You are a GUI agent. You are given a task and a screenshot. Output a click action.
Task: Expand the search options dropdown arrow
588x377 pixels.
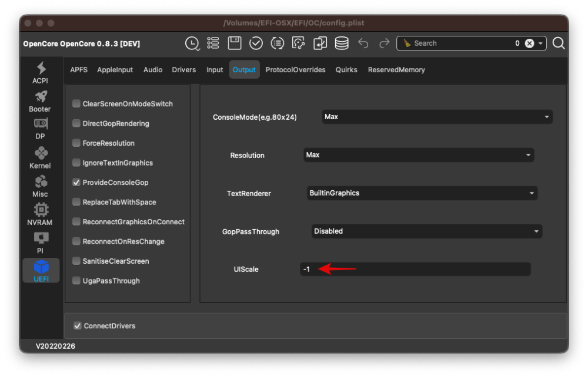coord(540,43)
